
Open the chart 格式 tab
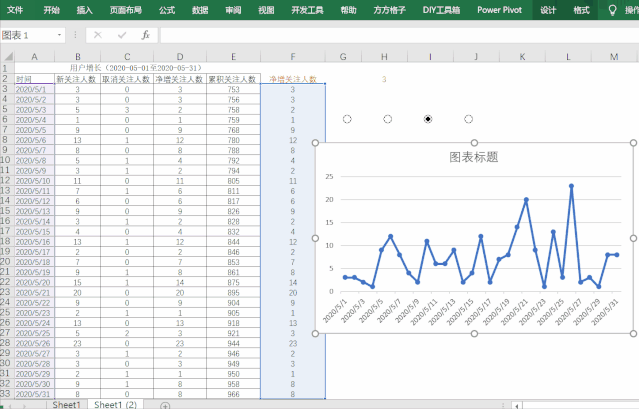(x=581, y=10)
